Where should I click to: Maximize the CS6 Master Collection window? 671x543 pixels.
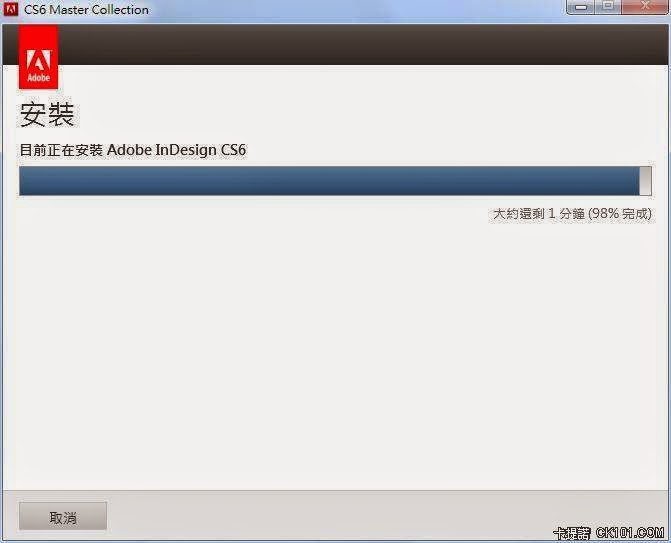(x=608, y=7)
